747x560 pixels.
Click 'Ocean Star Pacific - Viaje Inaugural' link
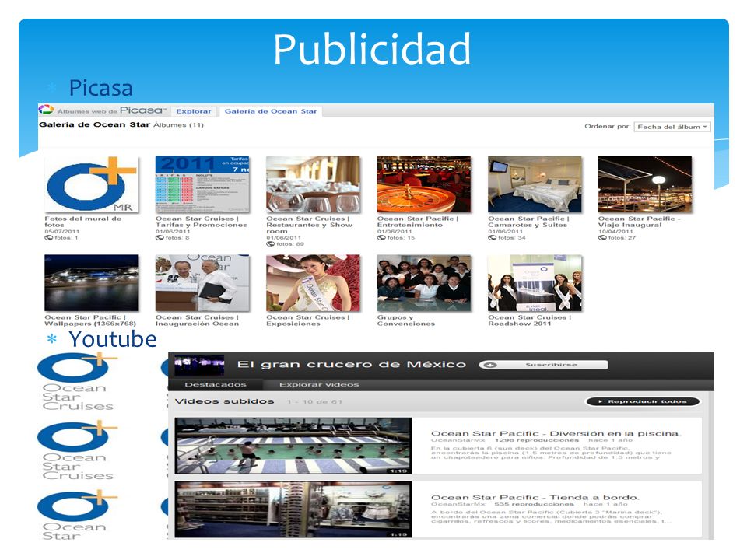point(640,222)
